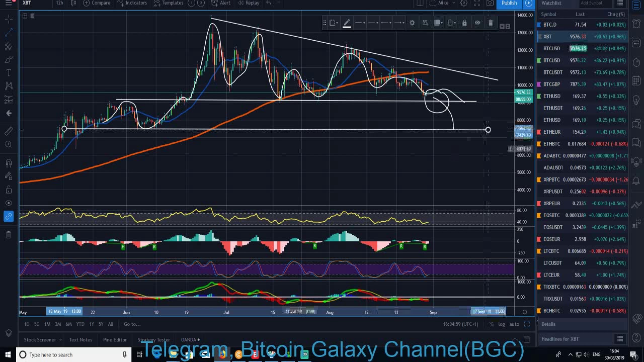The width and height of the screenshot is (644, 362).
Task: Open the prediction and measurement tools
Action: (9, 100)
